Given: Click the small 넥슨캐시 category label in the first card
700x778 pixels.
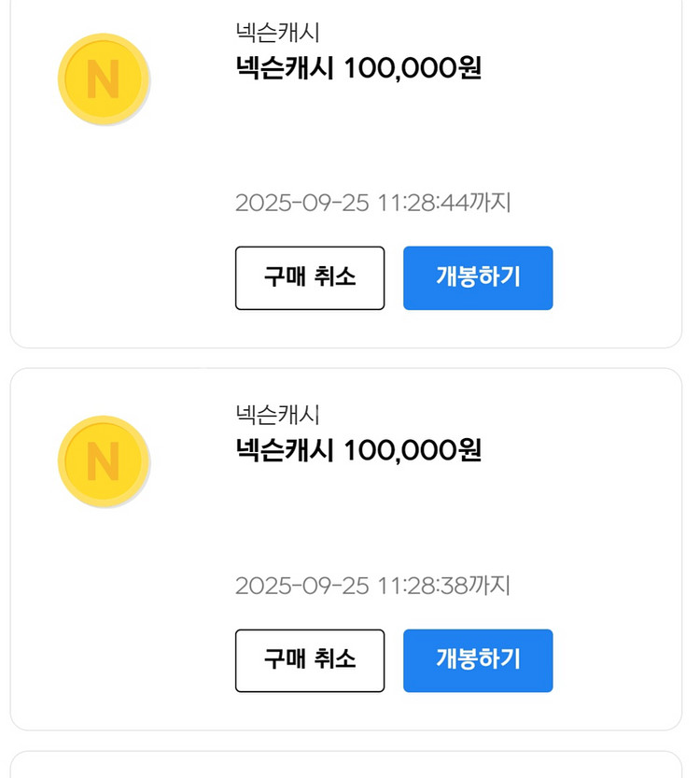Looking at the screenshot, I should click(277, 33).
